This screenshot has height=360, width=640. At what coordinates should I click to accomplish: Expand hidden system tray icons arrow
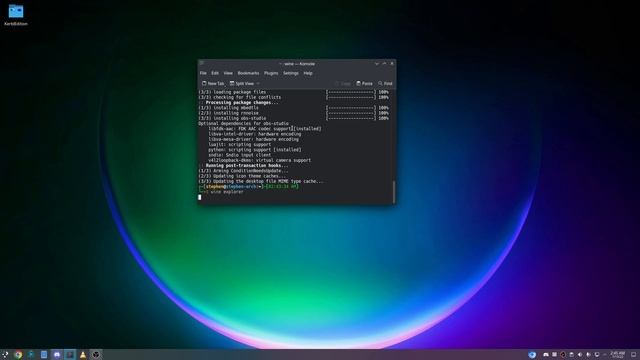605,355
